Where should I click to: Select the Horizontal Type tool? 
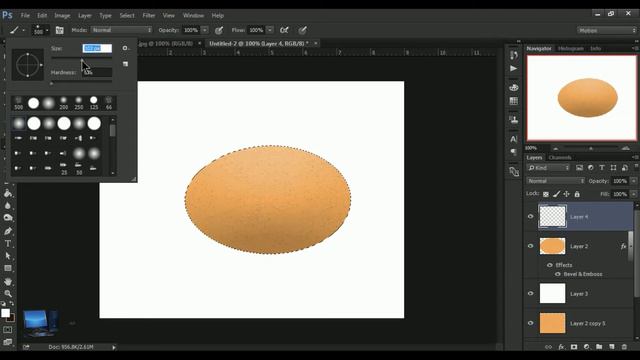pyautogui.click(x=8, y=244)
